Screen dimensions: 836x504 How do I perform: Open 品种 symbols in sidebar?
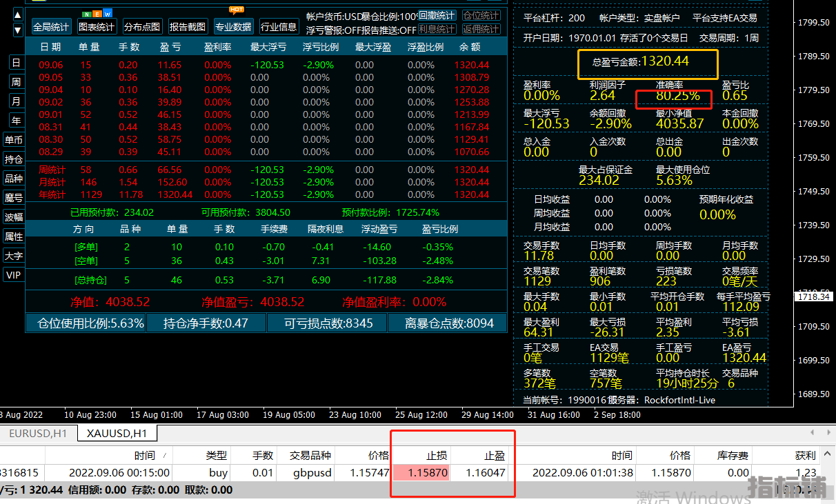point(14,179)
